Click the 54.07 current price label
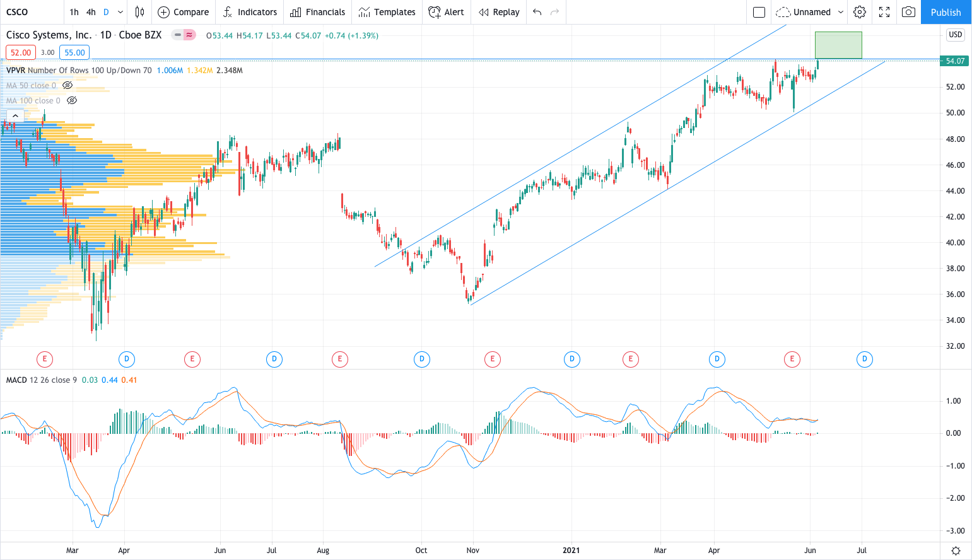 tap(955, 61)
